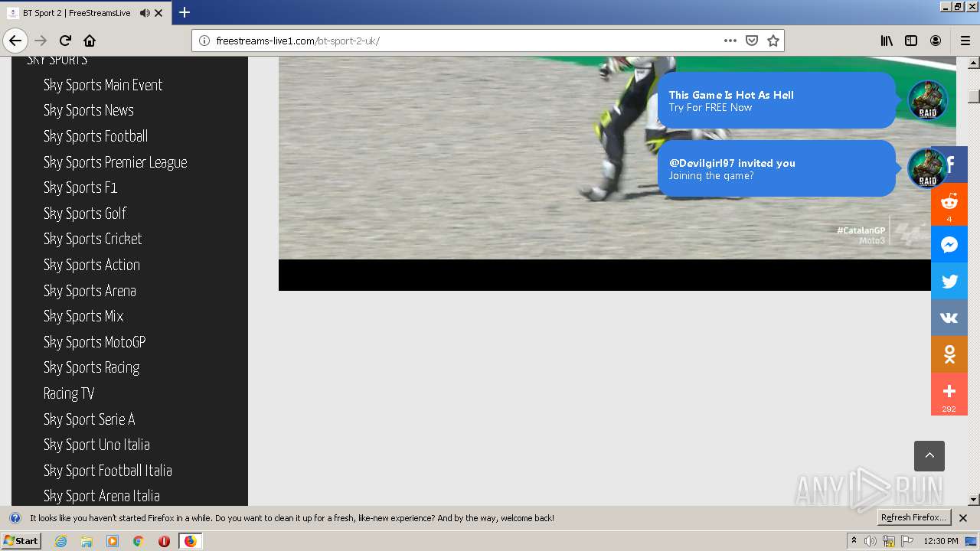The height and width of the screenshot is (551, 980).
Task: Open media player from taskbar
Action: pos(113,541)
